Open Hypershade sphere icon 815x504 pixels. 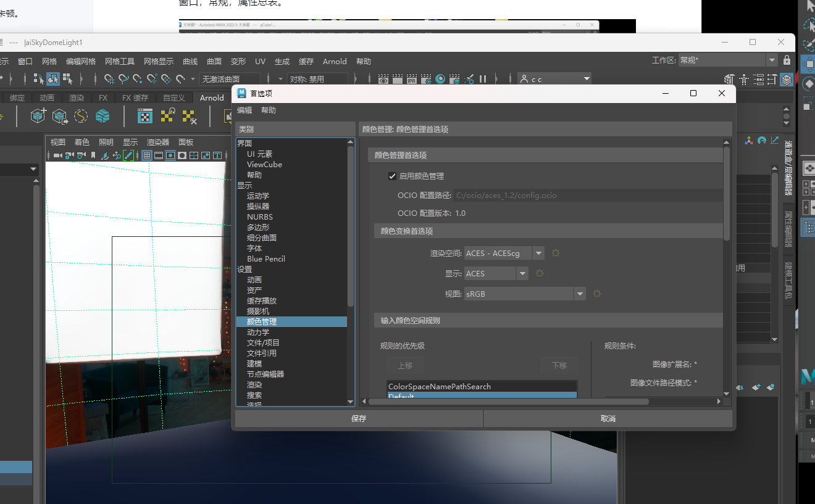(x=440, y=79)
